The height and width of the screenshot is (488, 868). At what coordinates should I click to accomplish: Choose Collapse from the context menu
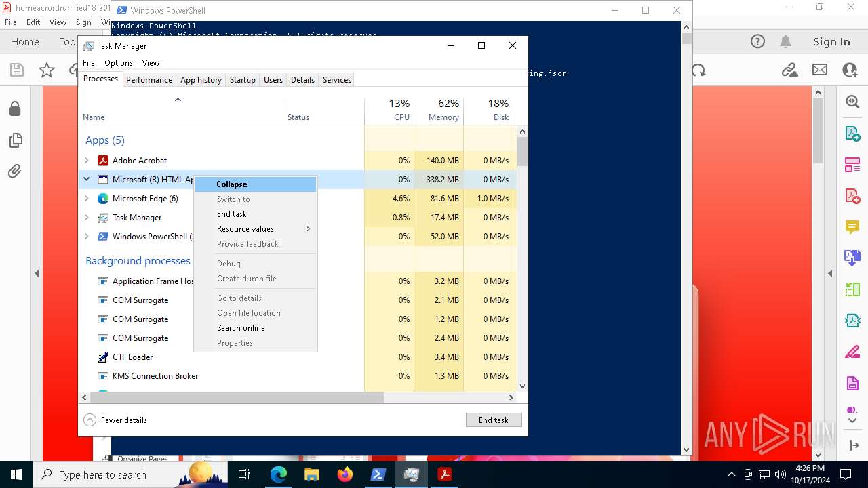click(256, 184)
